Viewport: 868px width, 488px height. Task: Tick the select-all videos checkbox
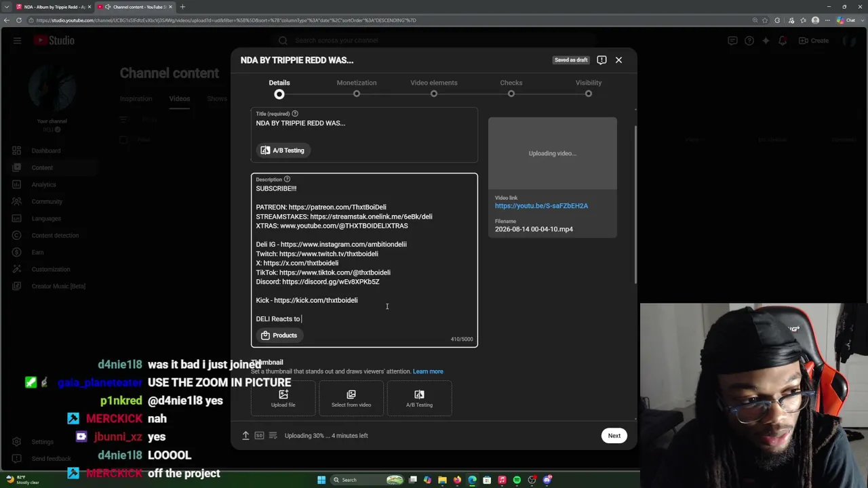point(123,140)
